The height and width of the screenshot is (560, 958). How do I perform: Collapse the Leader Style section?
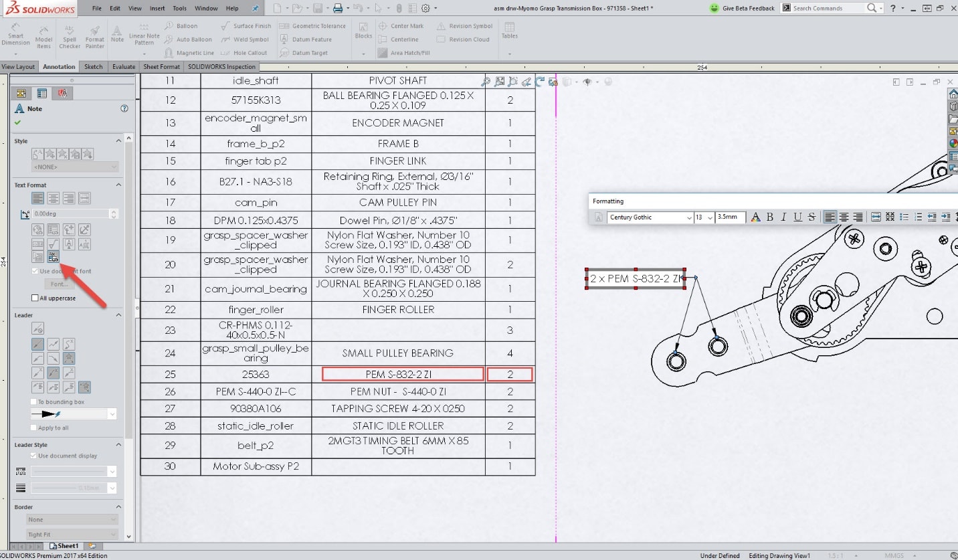(x=119, y=444)
